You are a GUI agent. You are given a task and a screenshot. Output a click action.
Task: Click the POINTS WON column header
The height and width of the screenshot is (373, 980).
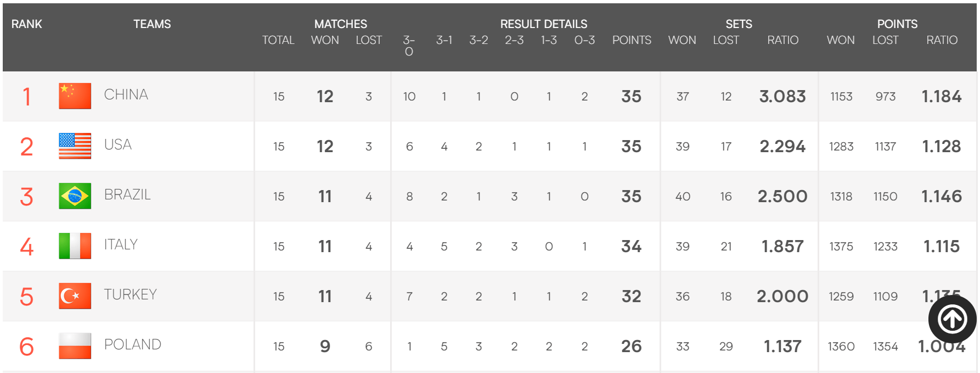[841, 40]
